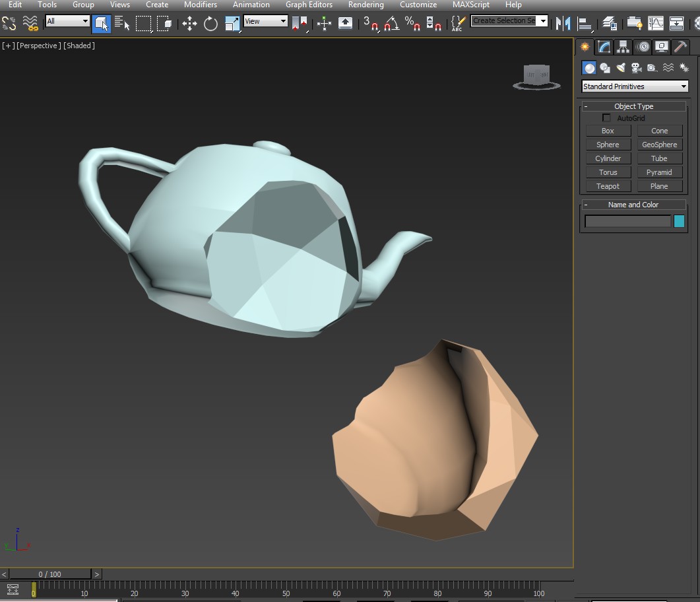Open the Modify panel tab
Screen dimensions: 700x602
604,47
